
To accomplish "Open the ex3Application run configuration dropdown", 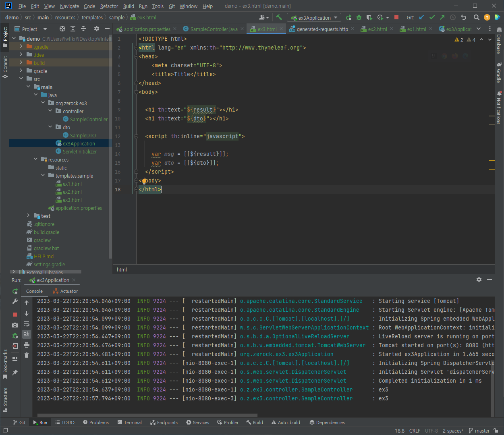I will pos(314,18).
